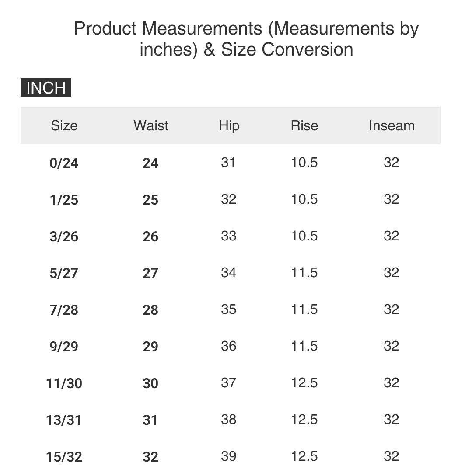The width and height of the screenshot is (472, 476).
Task: Click the 9/29 size row label
Action: pos(64,347)
